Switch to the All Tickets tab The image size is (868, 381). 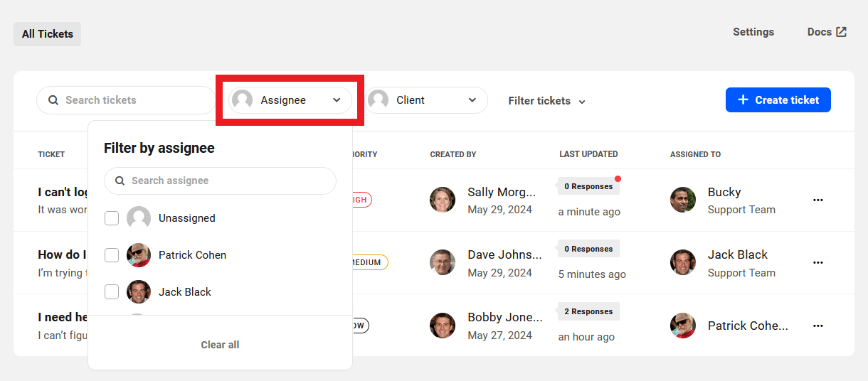[x=48, y=34]
